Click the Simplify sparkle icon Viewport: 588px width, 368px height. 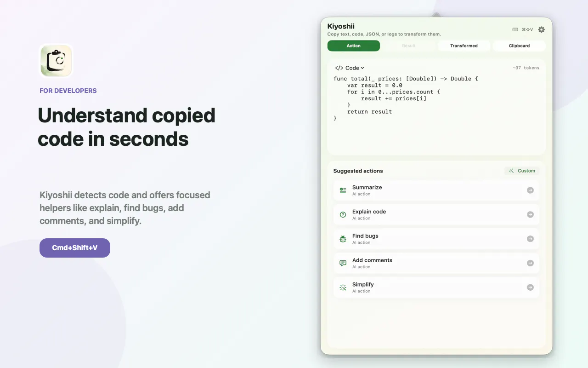(x=343, y=287)
